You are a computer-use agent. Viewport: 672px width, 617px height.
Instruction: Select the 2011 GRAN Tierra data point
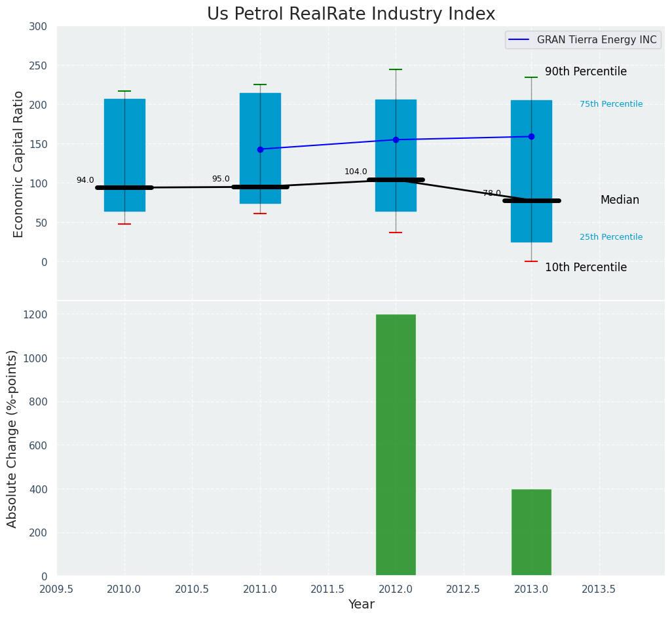tap(260, 149)
